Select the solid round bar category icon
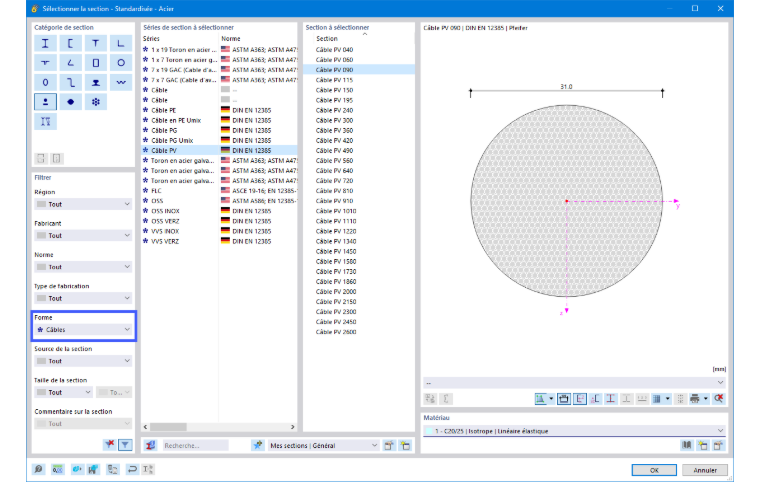This screenshot has width=760, height=482. (x=70, y=102)
